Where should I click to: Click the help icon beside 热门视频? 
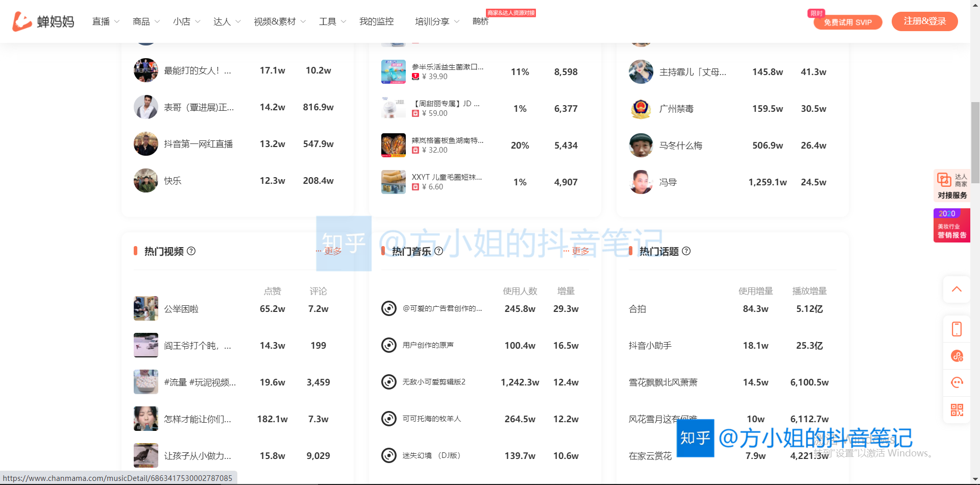tap(191, 251)
